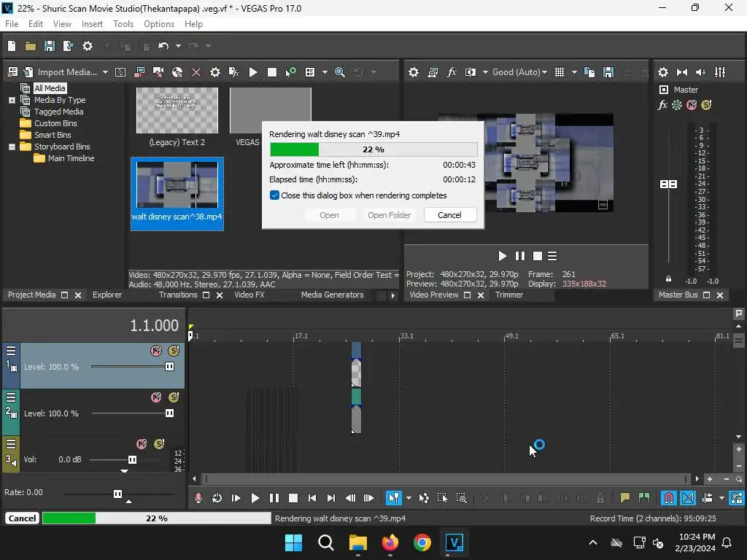Switch to the Media Generators tab
Viewport: 747px width, 560px height.
coord(332,295)
